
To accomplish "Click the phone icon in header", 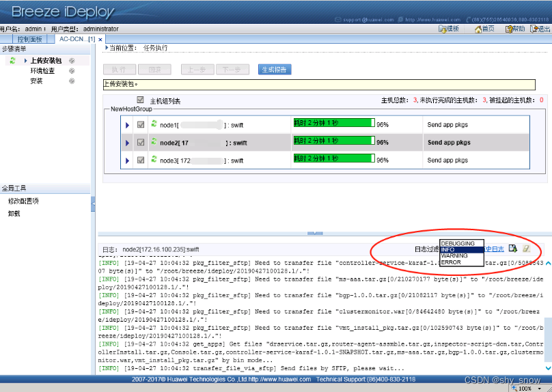I will click(x=469, y=20).
